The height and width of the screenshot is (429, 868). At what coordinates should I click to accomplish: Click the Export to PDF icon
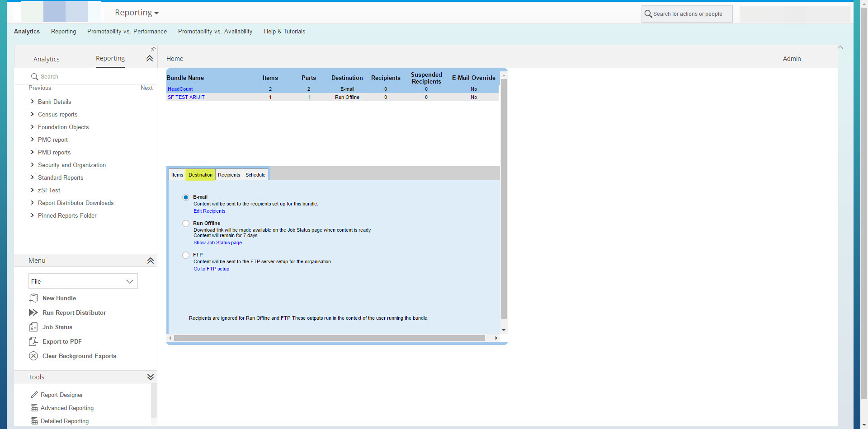(33, 341)
